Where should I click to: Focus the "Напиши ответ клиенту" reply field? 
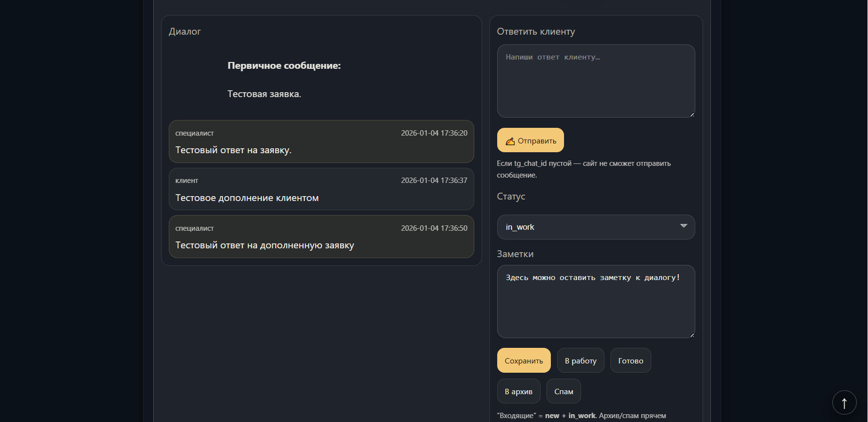pos(596,81)
